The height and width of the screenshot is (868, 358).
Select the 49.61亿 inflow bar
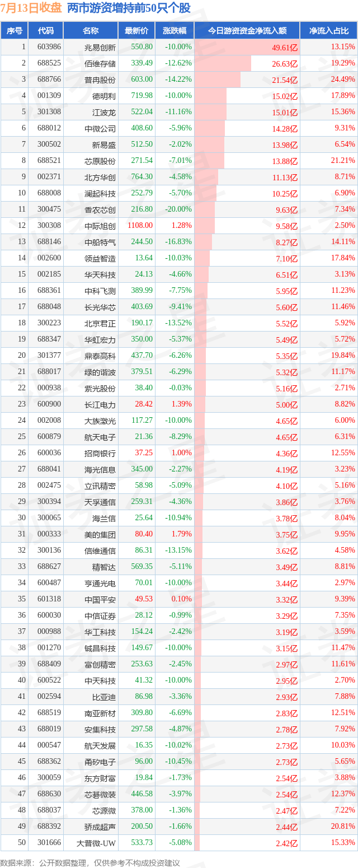click(247, 47)
